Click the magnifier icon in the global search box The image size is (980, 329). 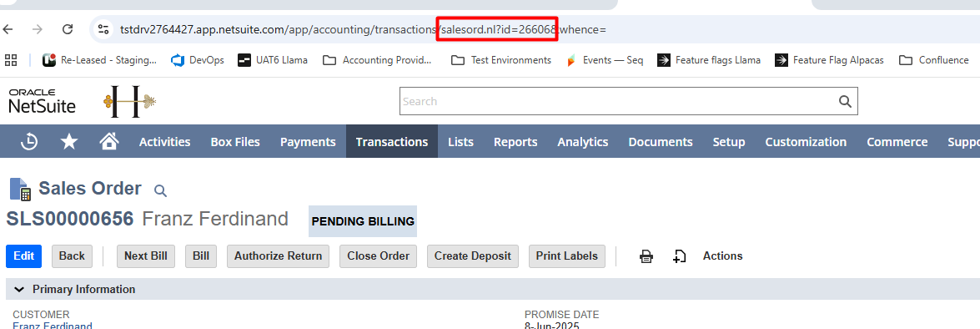[x=845, y=101]
